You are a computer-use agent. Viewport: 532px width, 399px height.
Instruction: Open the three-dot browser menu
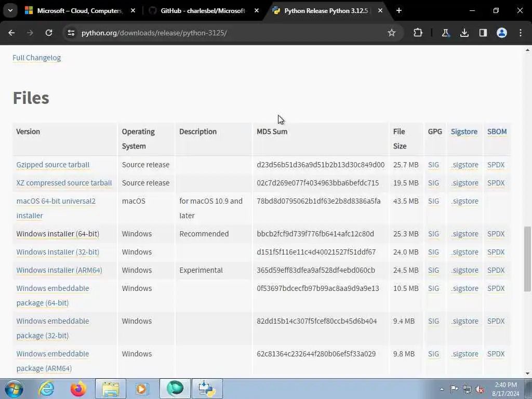[x=521, y=33]
